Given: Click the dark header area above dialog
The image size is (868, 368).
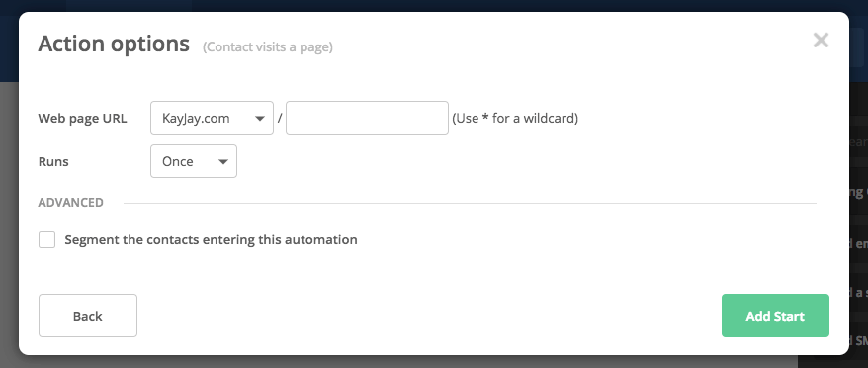Looking at the screenshot, I should pyautogui.click(x=434, y=5).
